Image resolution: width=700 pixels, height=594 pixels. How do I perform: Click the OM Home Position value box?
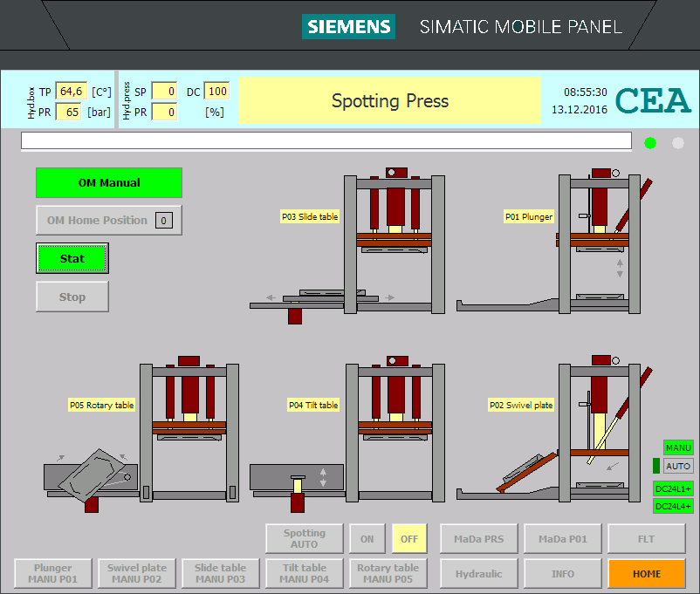[x=164, y=220]
